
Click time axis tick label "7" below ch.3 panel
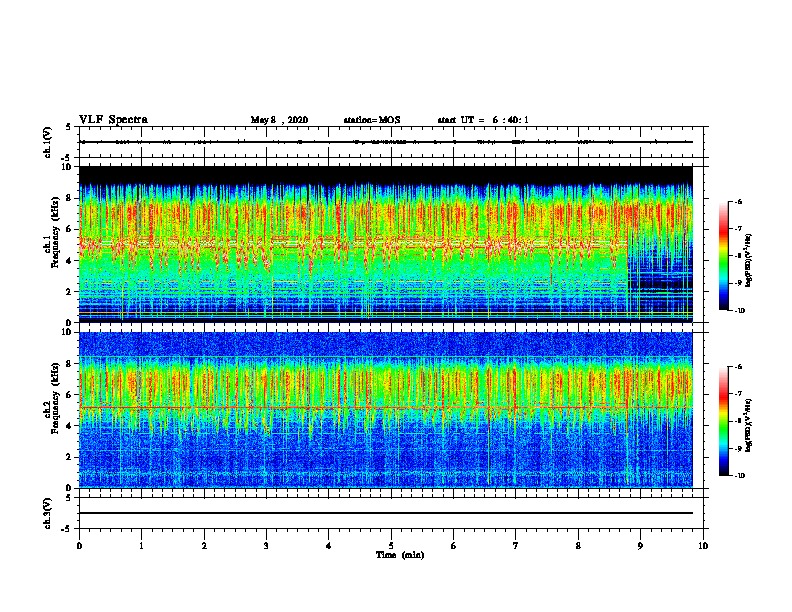point(516,546)
